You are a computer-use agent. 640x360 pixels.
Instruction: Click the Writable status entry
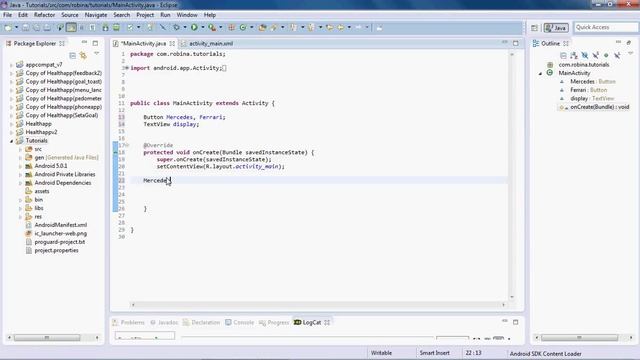tap(381, 353)
